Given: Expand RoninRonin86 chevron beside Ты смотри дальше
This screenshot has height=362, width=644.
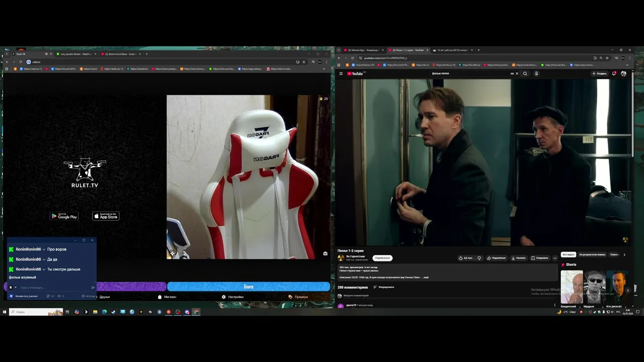Looking at the screenshot, I should click(x=44, y=269).
